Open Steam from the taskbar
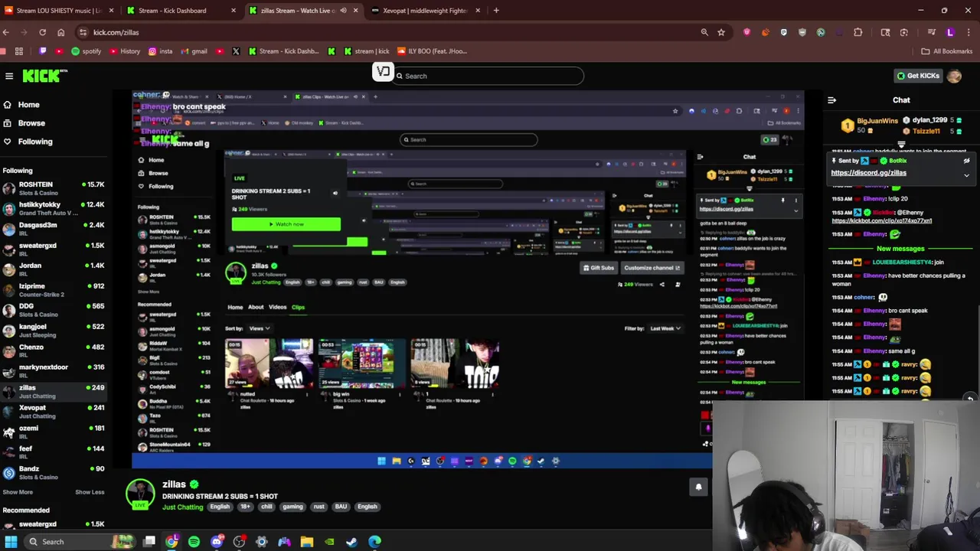This screenshot has width=980, height=551. pos(351,542)
